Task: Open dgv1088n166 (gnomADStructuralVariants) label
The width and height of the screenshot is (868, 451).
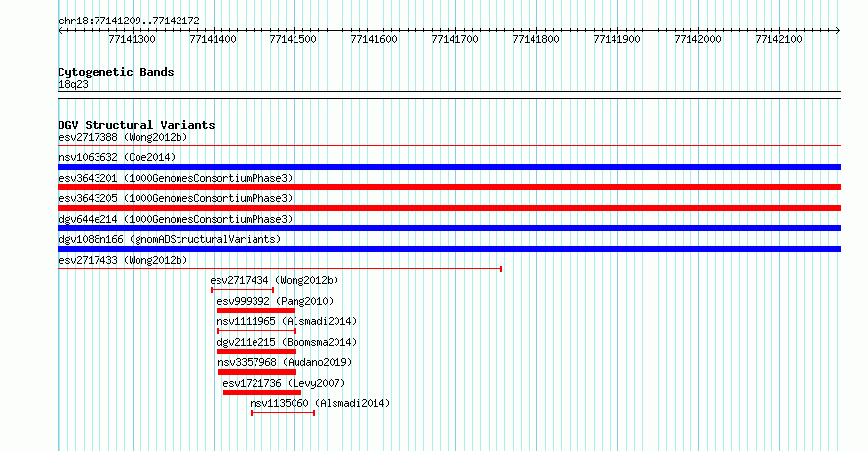Action: click(170, 239)
